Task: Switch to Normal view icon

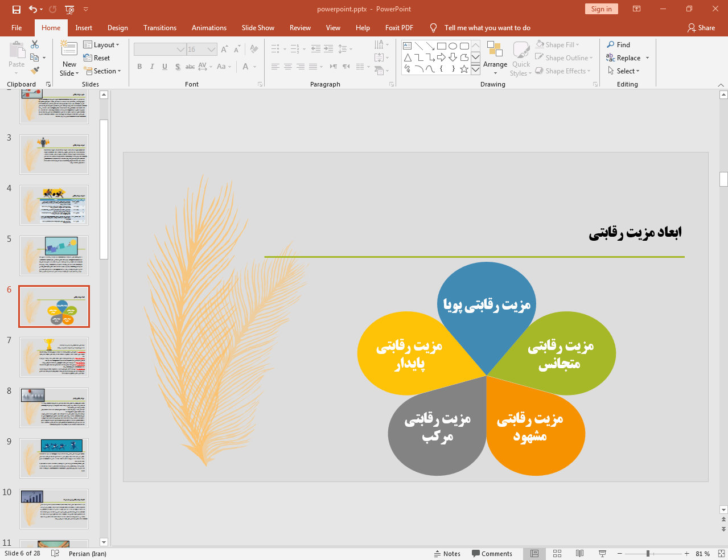Action: 534,554
